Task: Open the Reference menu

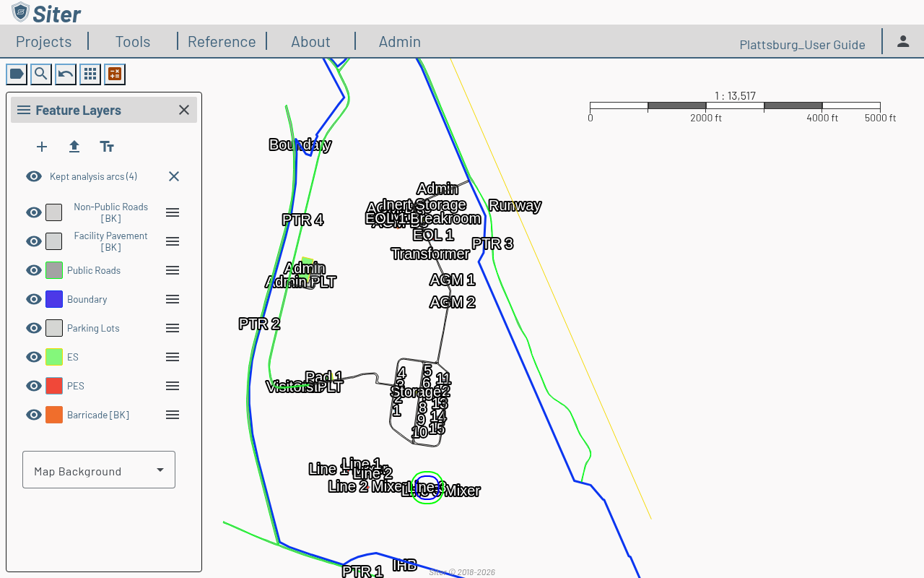Action: [222, 42]
